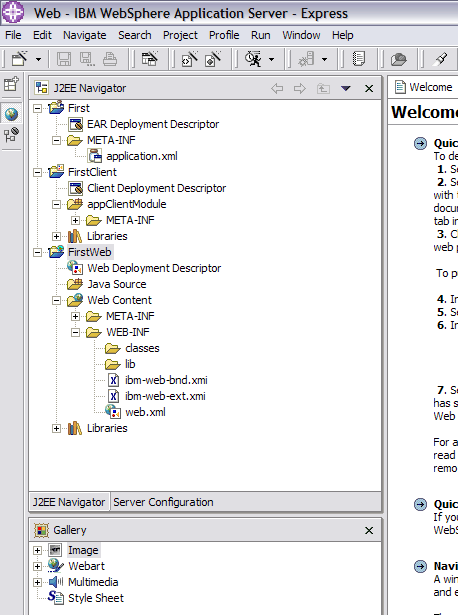The height and width of the screenshot is (615, 458).
Task: Click the script page toolbar icon
Action: 359,59
